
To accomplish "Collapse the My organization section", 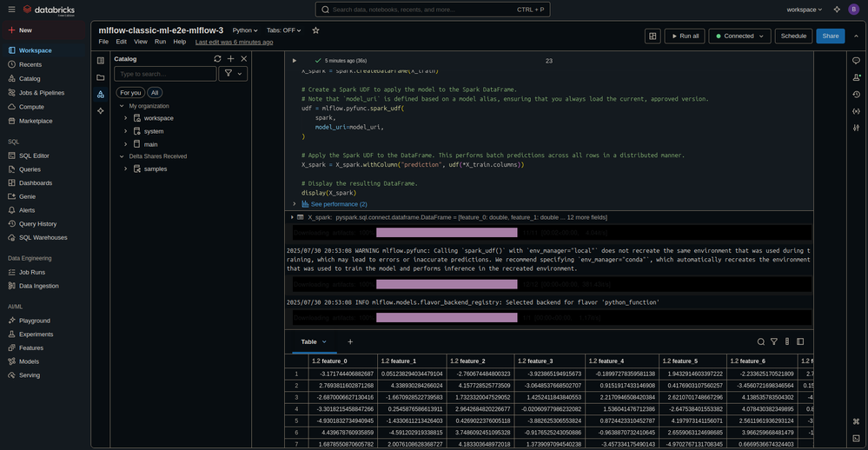I will coord(122,106).
